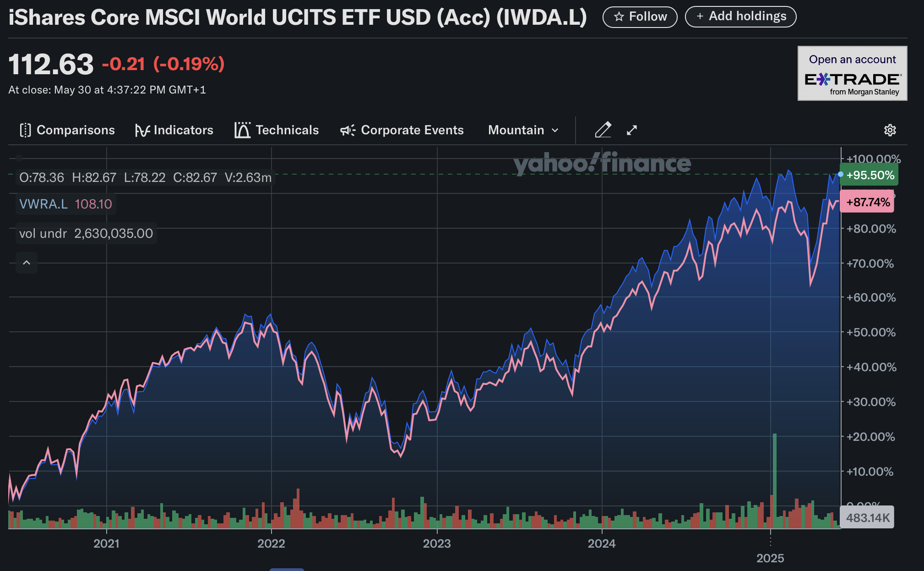Open chart settings gear
Image resolution: width=924 pixels, height=571 pixels.
(890, 130)
